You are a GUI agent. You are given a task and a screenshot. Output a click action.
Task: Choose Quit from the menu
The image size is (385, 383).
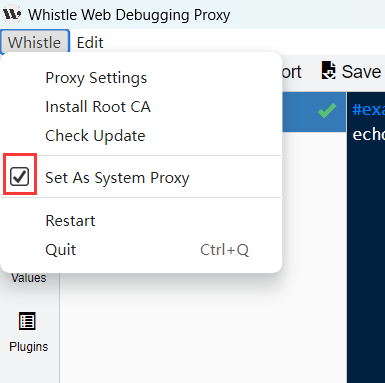point(61,250)
